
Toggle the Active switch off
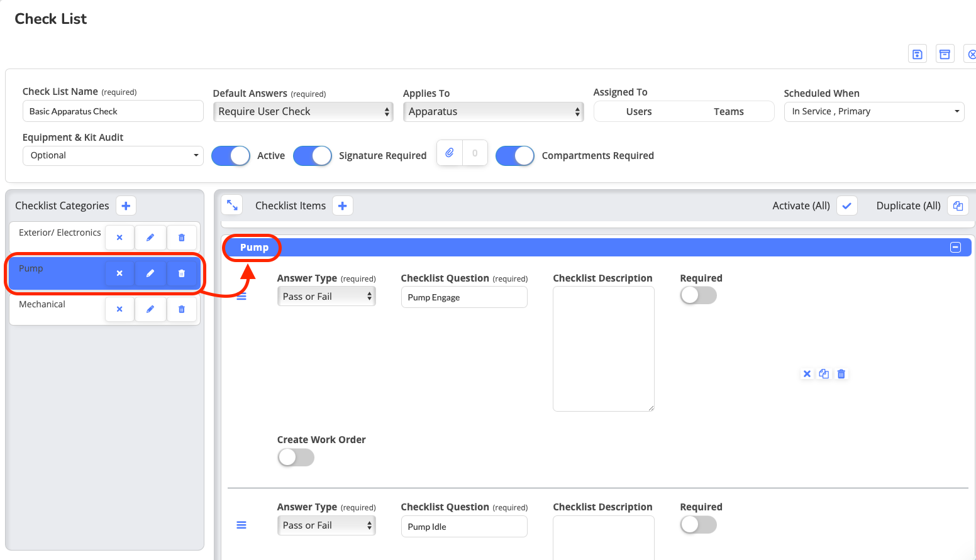click(x=231, y=156)
